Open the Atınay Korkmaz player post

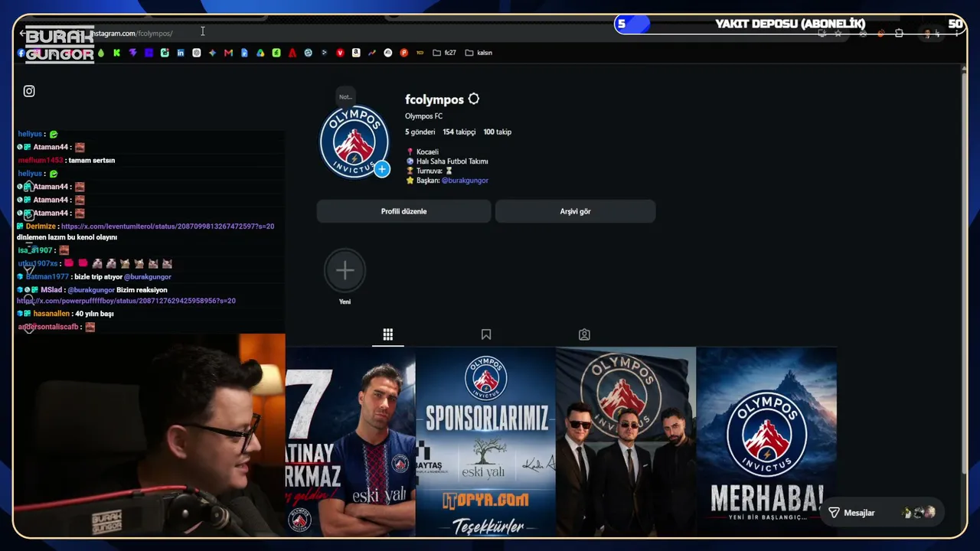coord(351,442)
